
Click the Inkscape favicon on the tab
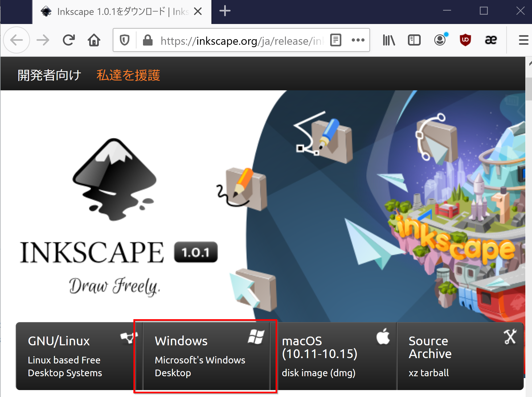tap(46, 11)
